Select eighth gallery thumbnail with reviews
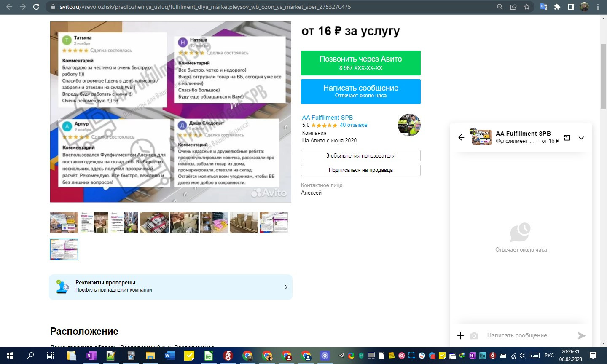607x364 pixels. click(x=274, y=223)
